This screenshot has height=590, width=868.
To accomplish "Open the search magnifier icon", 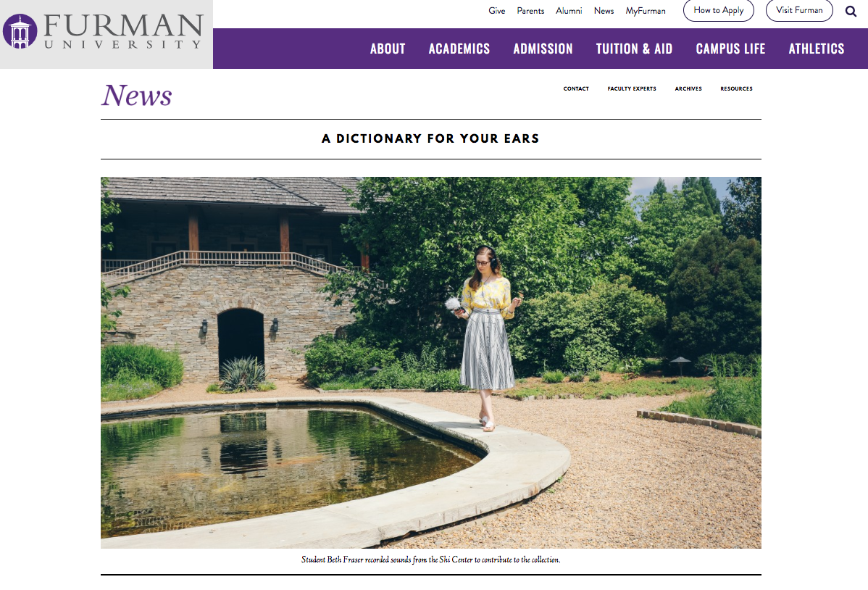I will [851, 11].
